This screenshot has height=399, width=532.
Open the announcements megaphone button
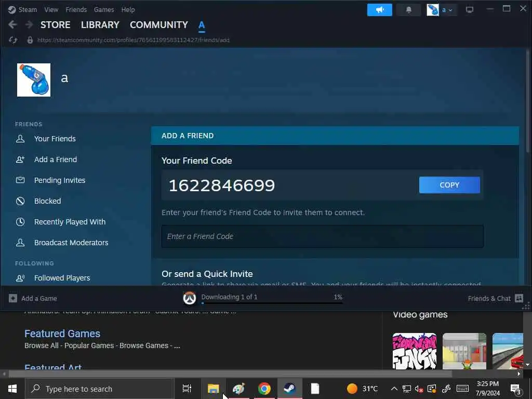(380, 10)
